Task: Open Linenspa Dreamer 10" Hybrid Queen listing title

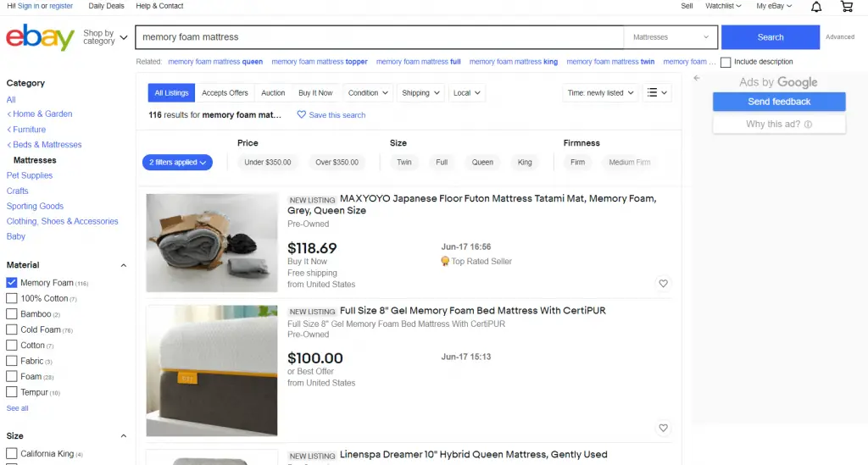Action: click(473, 455)
